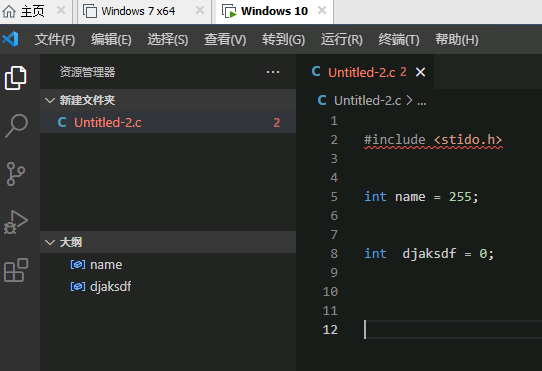542x371 pixels.
Task: Click the C icon in the breadcrumb
Action: (322, 100)
